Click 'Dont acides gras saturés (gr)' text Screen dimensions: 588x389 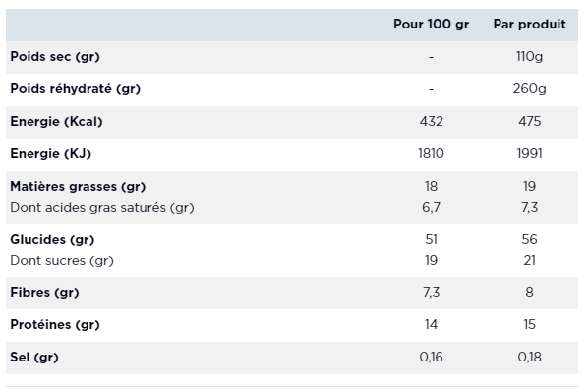pos(102,208)
